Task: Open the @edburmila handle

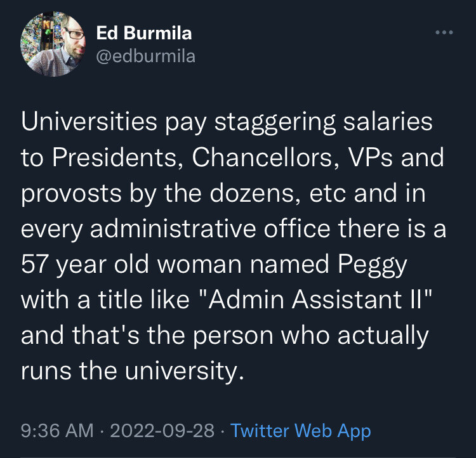Action: point(146,56)
